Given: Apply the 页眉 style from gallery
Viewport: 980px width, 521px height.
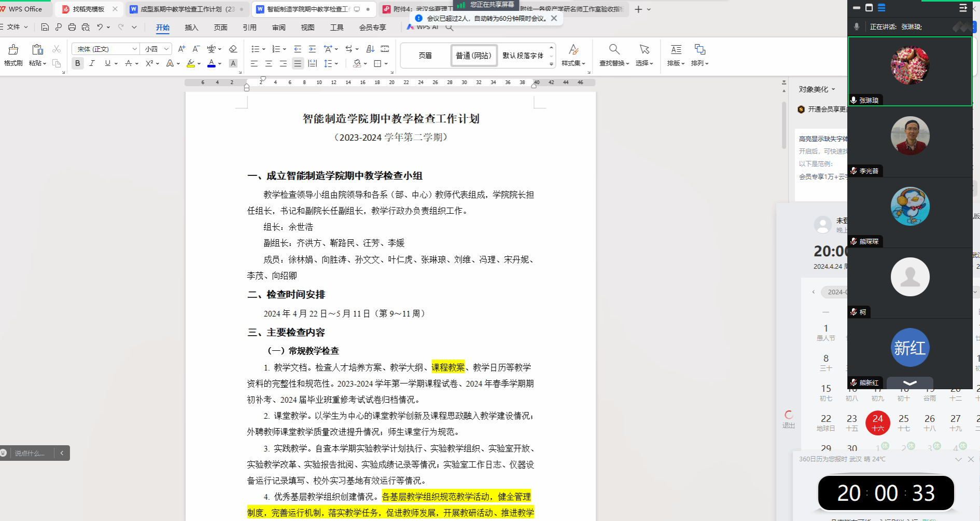Looking at the screenshot, I should pyautogui.click(x=425, y=56).
